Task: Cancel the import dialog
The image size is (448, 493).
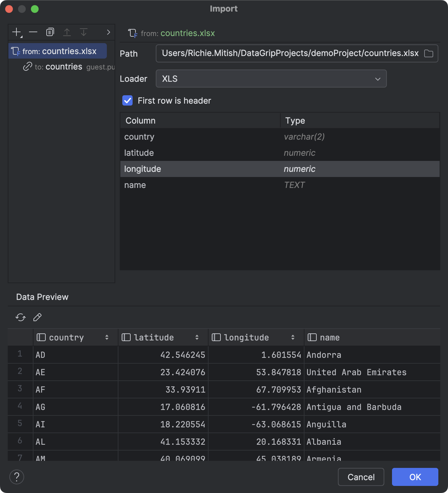Action: (361, 477)
